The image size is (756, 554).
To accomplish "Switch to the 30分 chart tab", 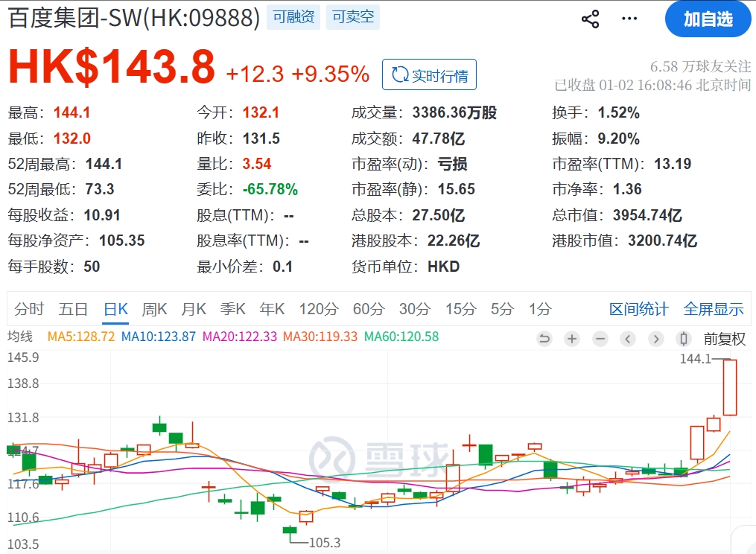I will (415, 308).
